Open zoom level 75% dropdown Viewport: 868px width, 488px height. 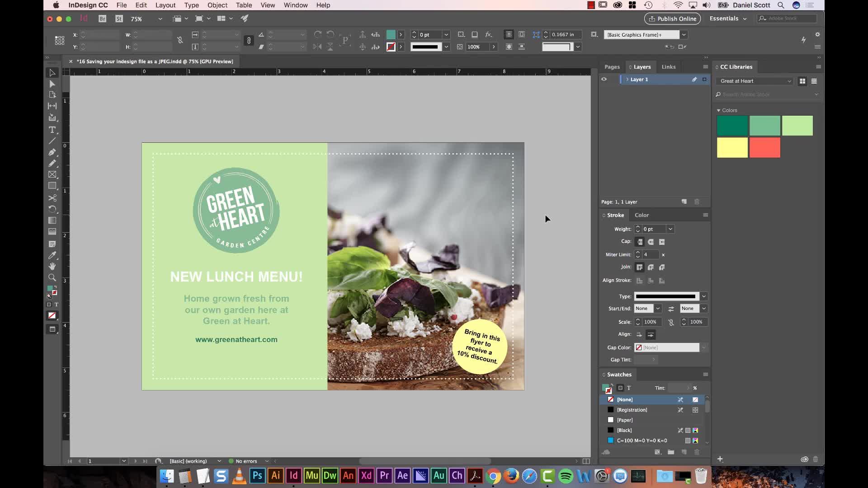[x=160, y=19]
